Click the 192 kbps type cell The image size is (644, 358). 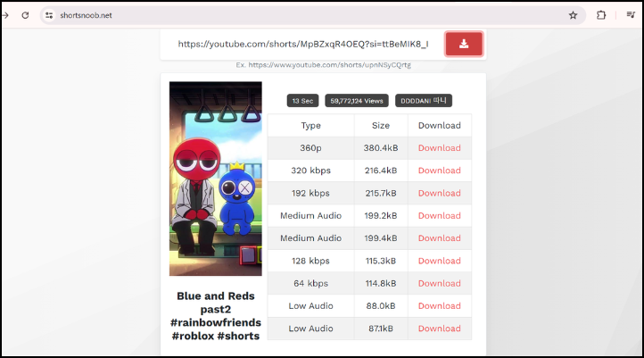pos(311,193)
